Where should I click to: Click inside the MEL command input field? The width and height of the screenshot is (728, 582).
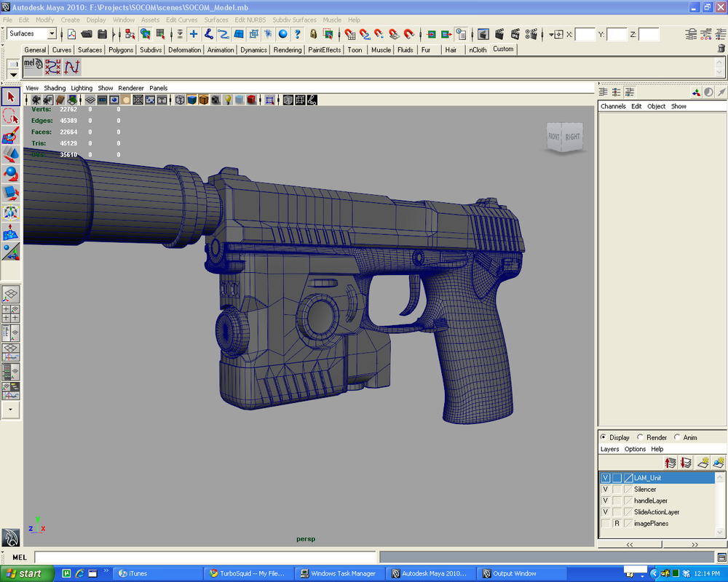(x=182, y=557)
